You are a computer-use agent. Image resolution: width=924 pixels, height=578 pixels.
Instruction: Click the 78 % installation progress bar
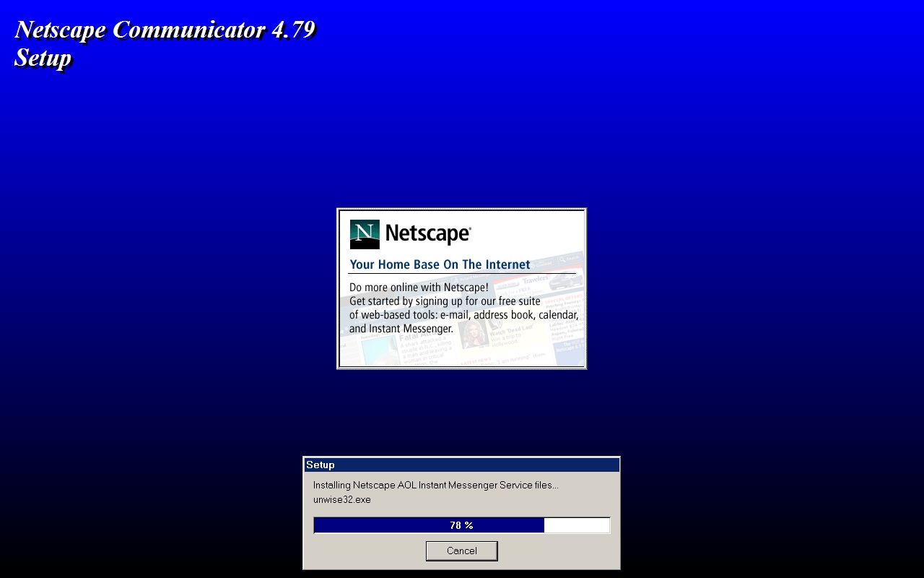click(462, 525)
